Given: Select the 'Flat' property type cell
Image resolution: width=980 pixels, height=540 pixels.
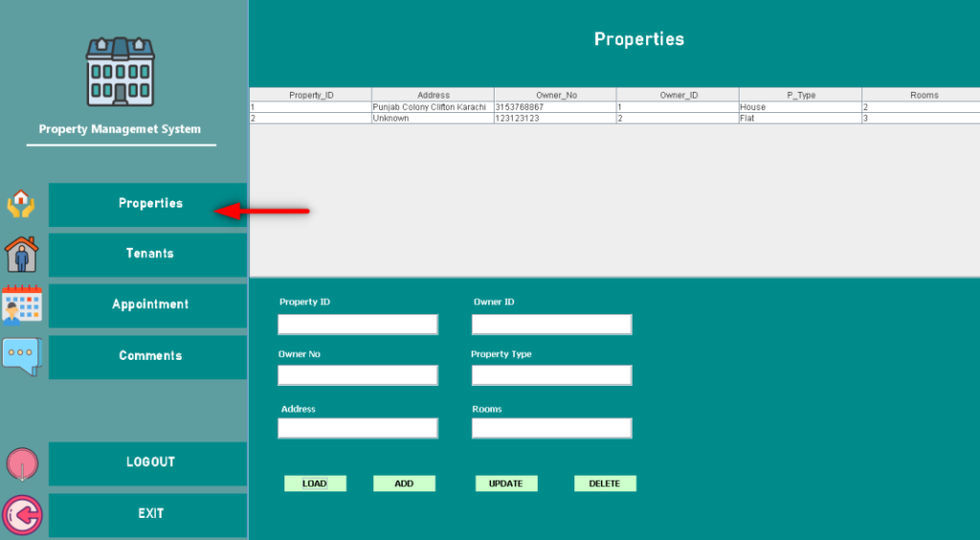Looking at the screenshot, I should (801, 118).
